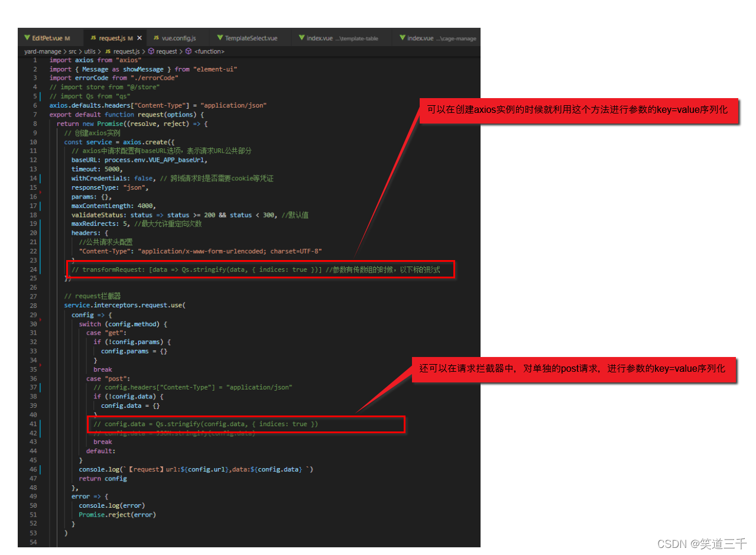Click the 'timeout: 5000,' line
The image size is (756, 555).
click(98, 169)
